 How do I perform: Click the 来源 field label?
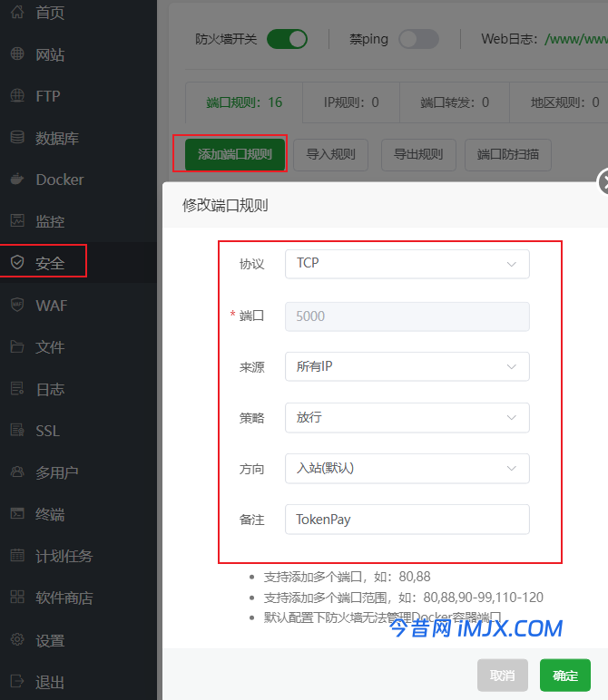pyautogui.click(x=252, y=367)
